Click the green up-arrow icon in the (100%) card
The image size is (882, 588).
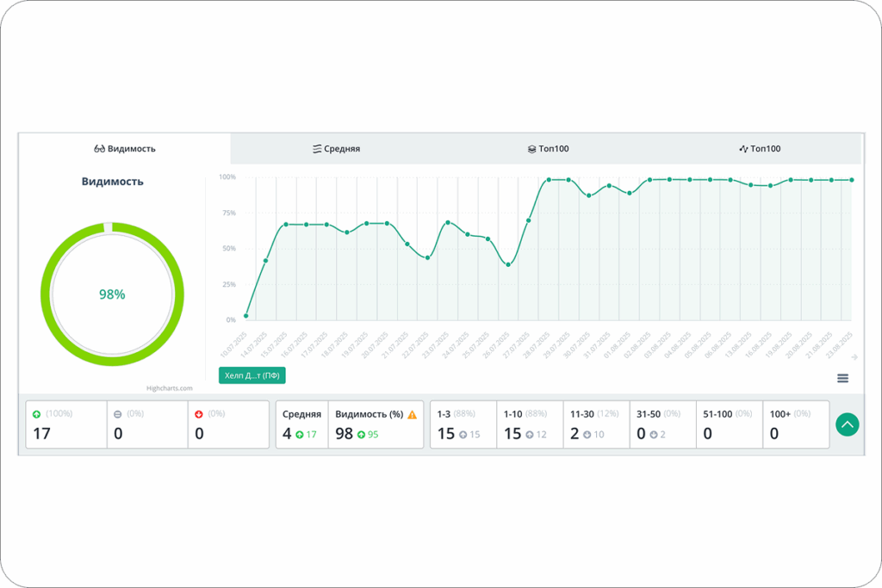click(x=36, y=414)
